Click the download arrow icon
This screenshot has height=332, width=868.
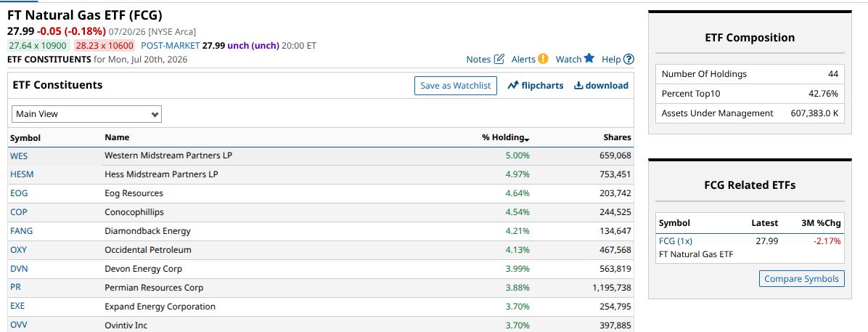pyautogui.click(x=578, y=85)
